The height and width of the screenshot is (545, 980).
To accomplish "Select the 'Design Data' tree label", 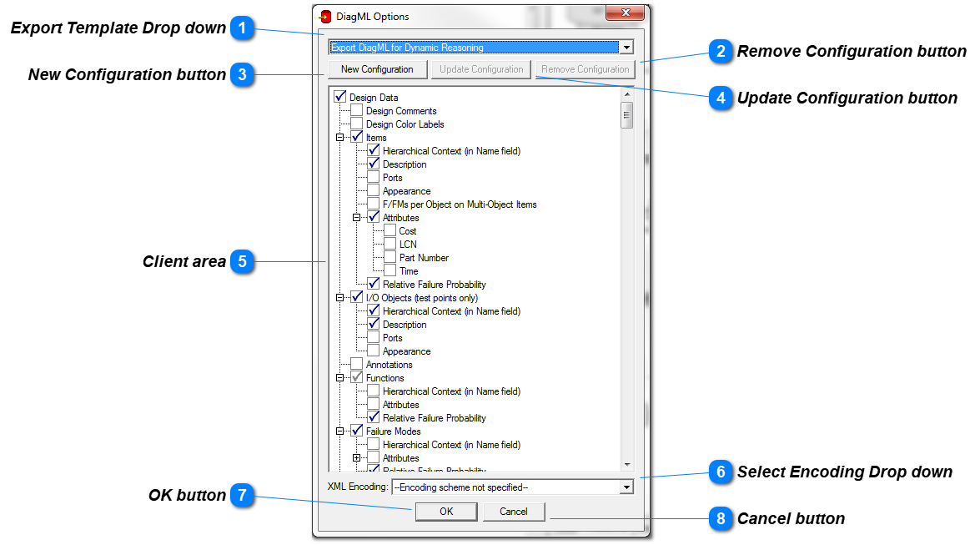I will 374,98.
